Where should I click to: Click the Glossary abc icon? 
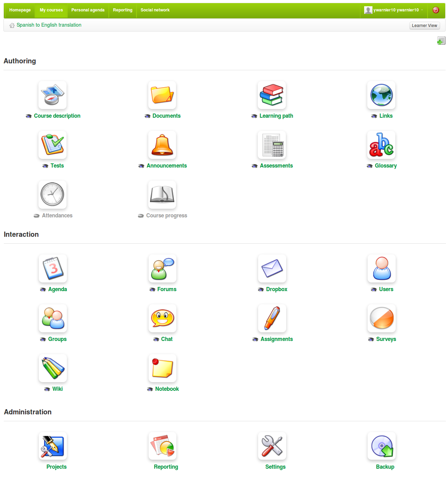tap(381, 145)
